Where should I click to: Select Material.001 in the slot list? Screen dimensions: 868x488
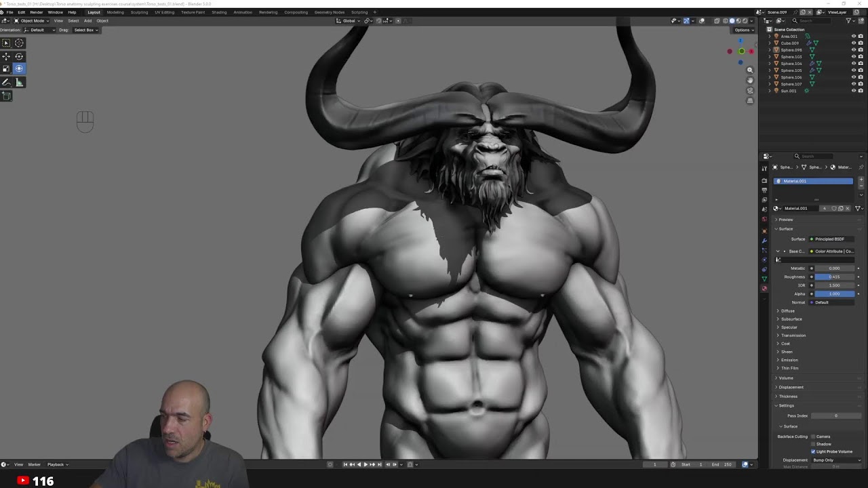click(x=814, y=181)
